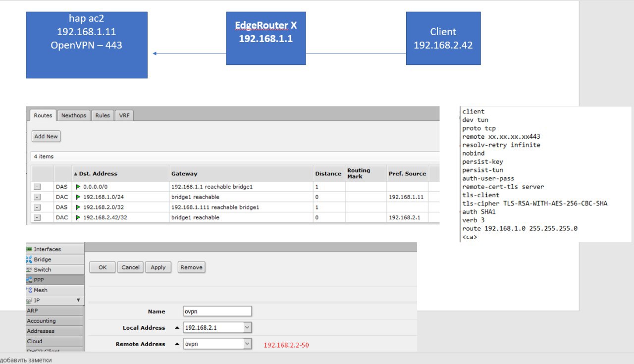
Task: Collapse the Local Address up arrow
Action: pos(177,328)
